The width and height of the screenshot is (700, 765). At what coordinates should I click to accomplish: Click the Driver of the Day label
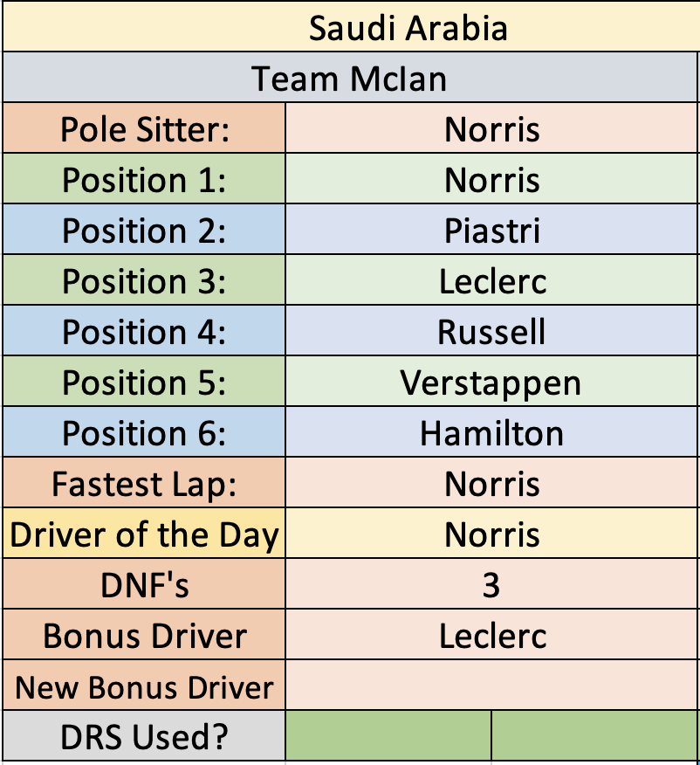tap(144, 534)
